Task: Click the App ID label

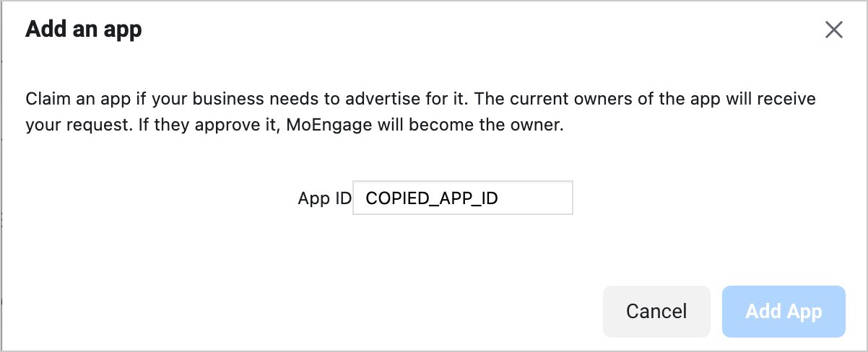Action: pos(324,198)
